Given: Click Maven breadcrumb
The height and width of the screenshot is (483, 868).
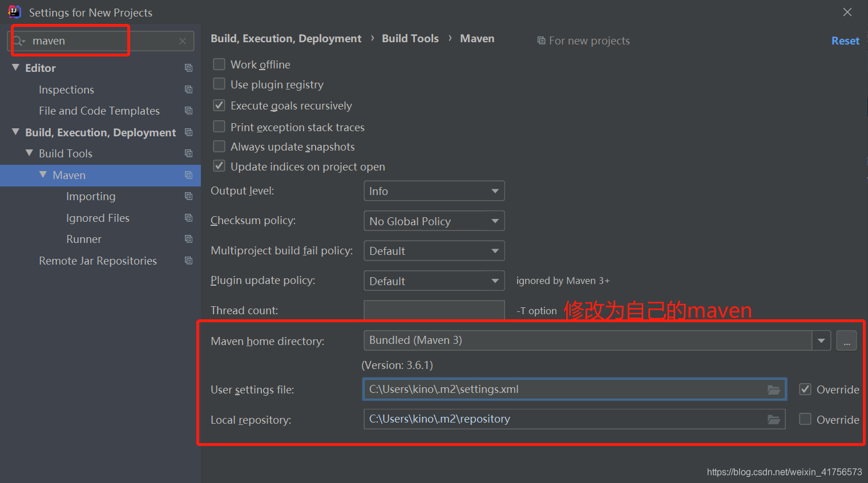Looking at the screenshot, I should pos(477,38).
